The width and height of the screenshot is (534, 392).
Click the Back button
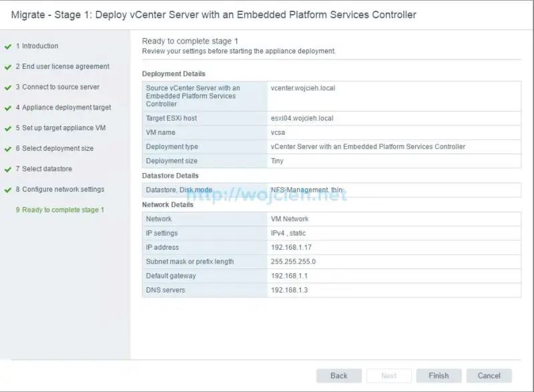click(338, 375)
